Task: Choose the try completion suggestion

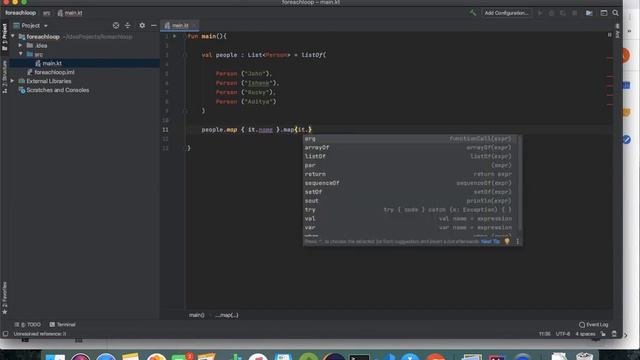Action: point(410,210)
